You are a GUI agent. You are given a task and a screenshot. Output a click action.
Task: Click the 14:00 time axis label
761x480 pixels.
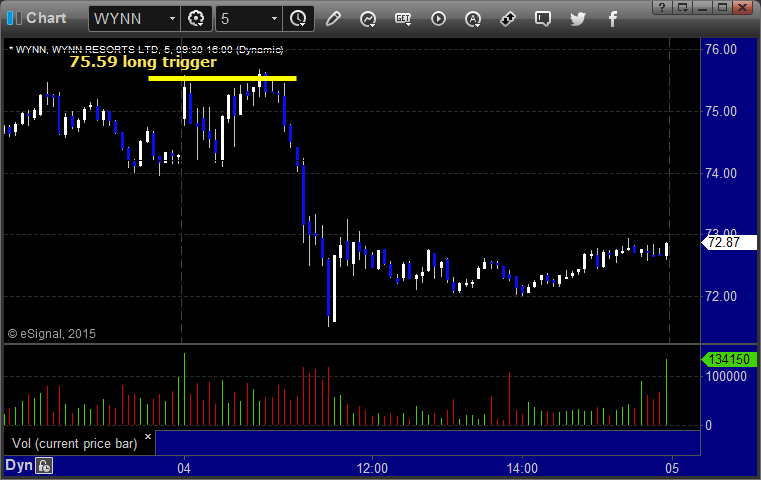pos(522,468)
